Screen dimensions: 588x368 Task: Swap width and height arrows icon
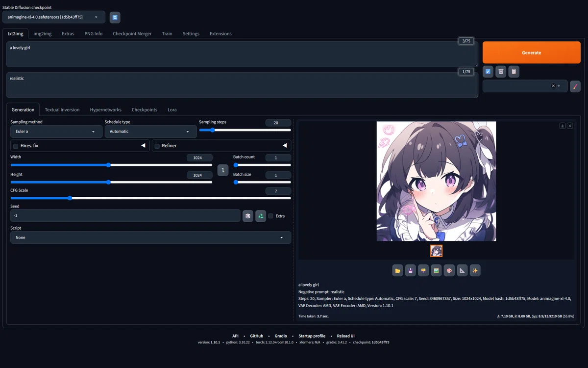coord(223,170)
